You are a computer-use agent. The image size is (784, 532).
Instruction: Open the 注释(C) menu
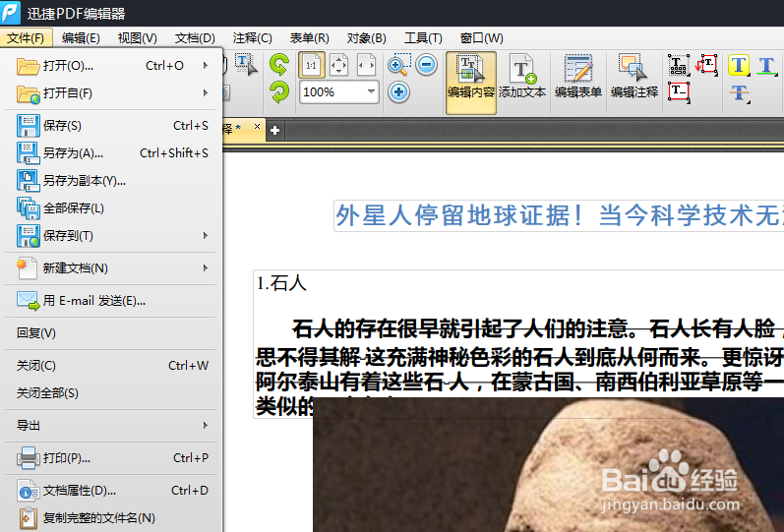pos(252,38)
